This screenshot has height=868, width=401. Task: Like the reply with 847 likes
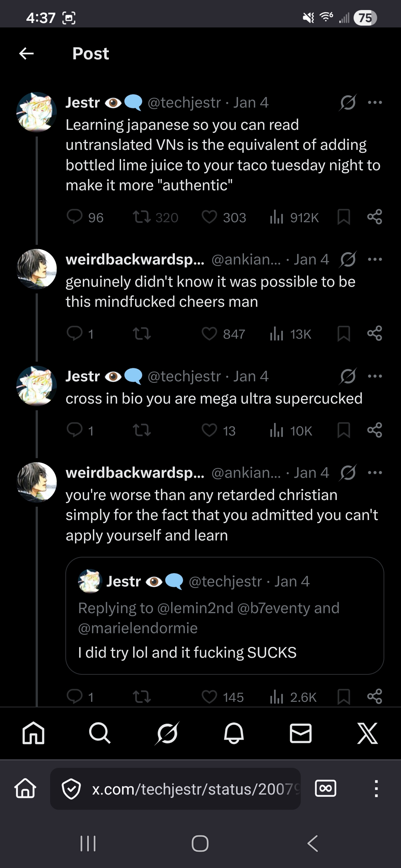tap(209, 334)
